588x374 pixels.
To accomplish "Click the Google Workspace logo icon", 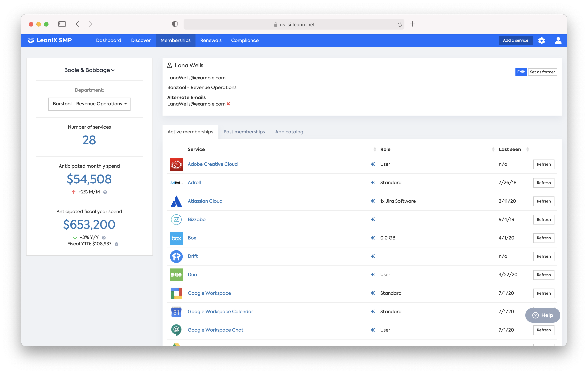I will (176, 293).
